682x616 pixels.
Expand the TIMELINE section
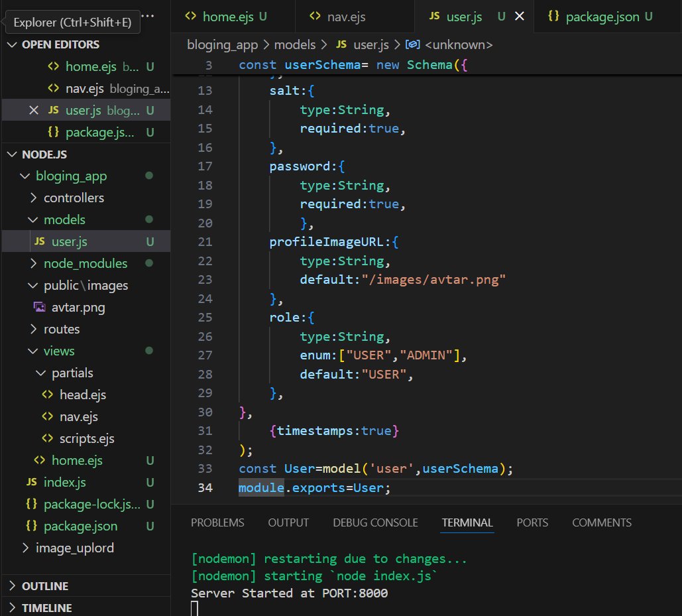click(12, 608)
